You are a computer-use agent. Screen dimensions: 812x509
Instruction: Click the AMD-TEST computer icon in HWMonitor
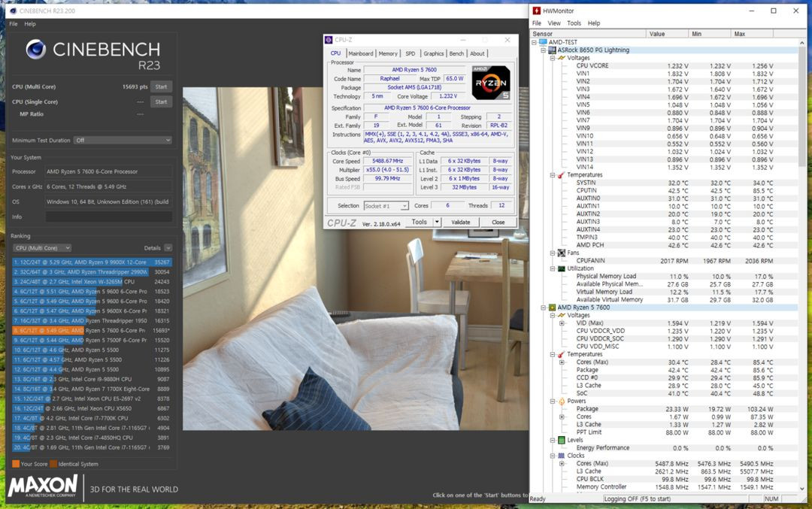pos(543,42)
